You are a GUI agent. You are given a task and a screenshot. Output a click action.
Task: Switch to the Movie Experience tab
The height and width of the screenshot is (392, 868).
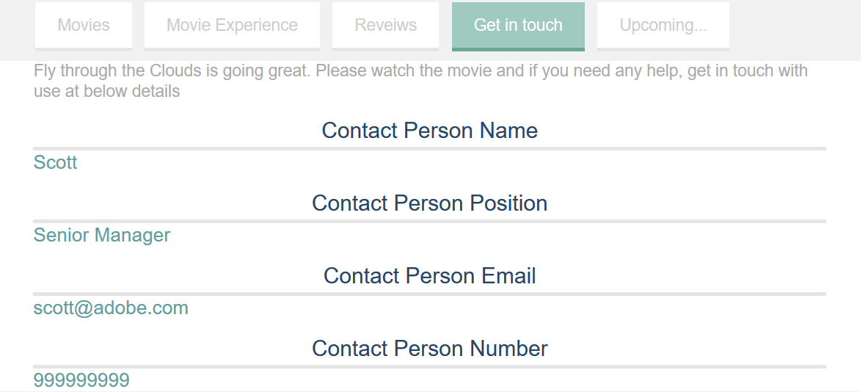coord(232,25)
